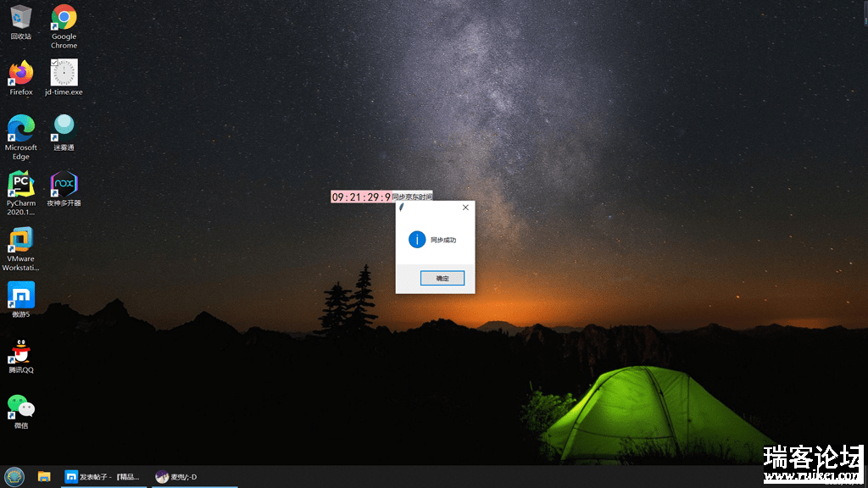
Task: Click the blue info icon in dialog
Action: tap(417, 240)
